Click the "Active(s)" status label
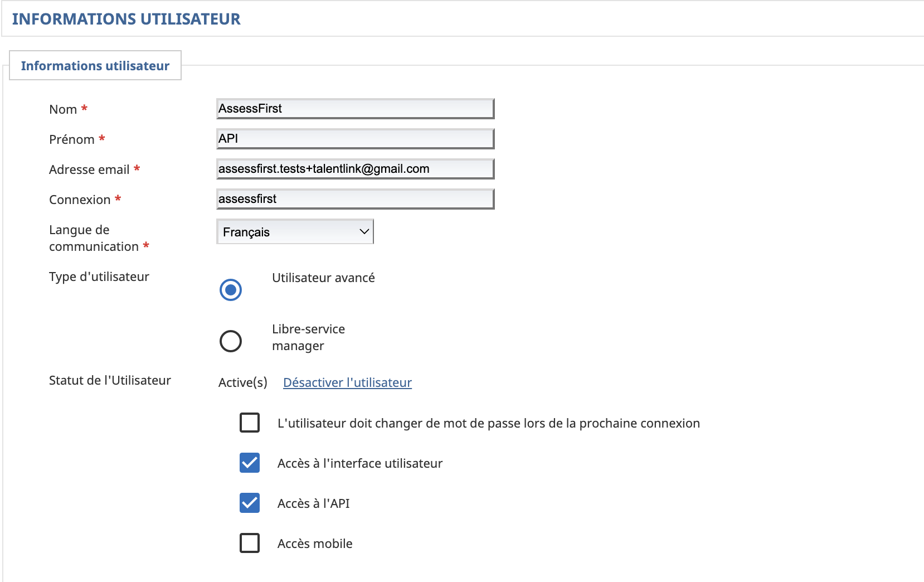The width and height of the screenshot is (924, 582). 242,382
